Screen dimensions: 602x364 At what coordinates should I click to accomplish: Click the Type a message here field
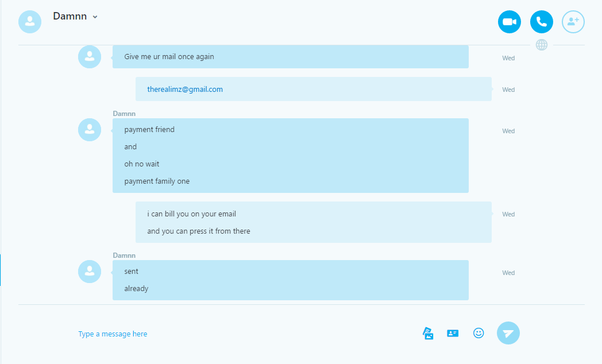(x=246, y=334)
